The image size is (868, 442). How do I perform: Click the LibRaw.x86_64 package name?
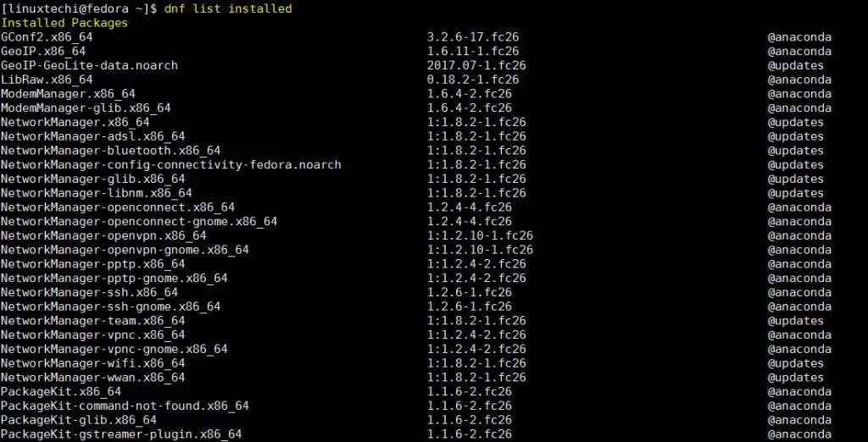coord(47,80)
